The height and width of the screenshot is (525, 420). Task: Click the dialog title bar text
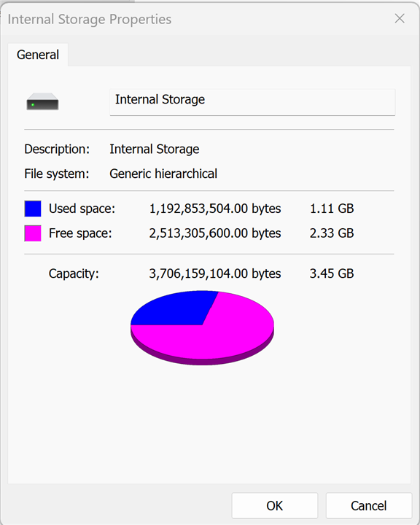pos(90,20)
